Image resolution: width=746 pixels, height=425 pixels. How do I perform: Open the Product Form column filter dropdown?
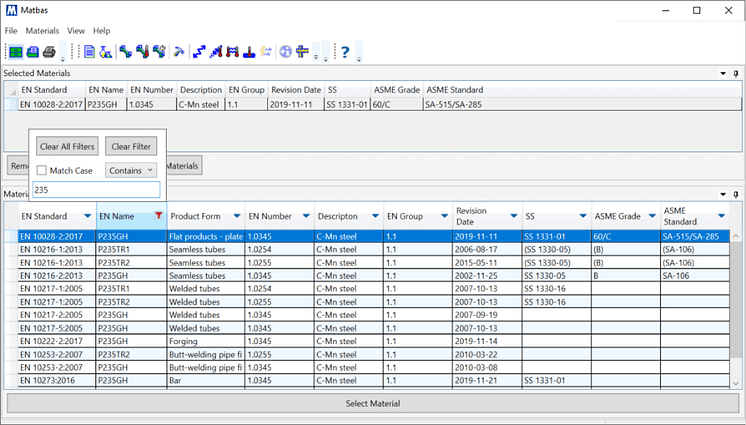[236, 215]
